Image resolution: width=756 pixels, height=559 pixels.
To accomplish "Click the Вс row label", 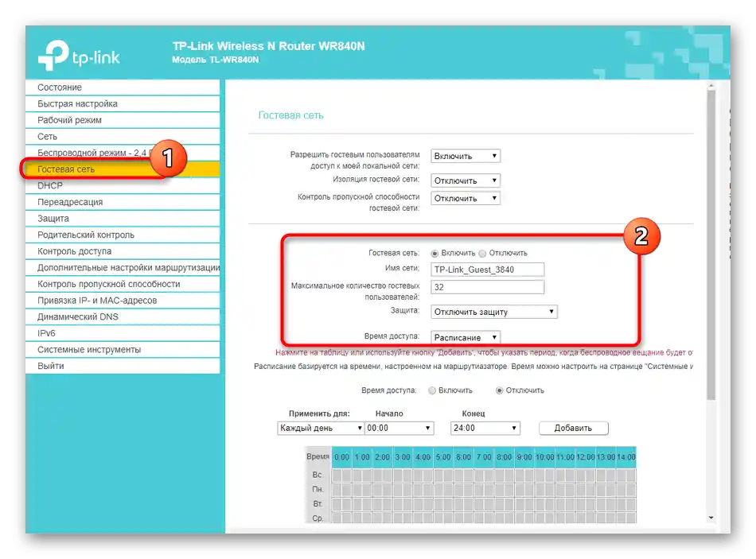I will point(317,475).
